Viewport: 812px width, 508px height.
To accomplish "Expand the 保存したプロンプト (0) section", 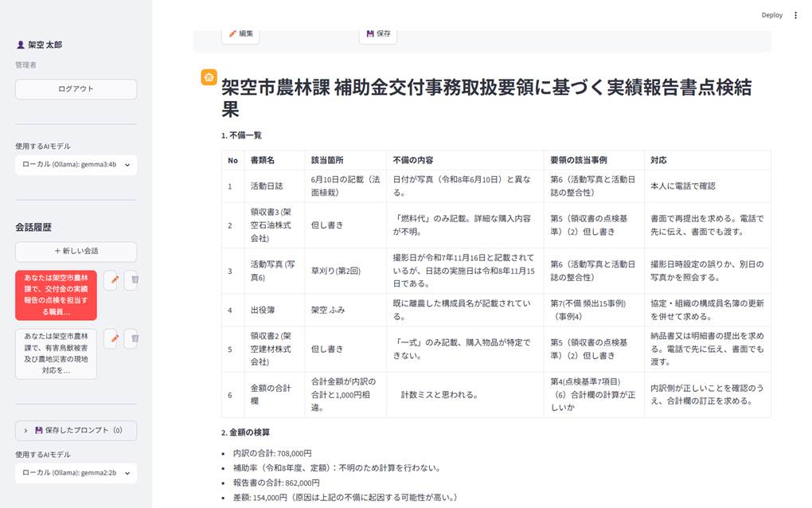I will coord(76,430).
